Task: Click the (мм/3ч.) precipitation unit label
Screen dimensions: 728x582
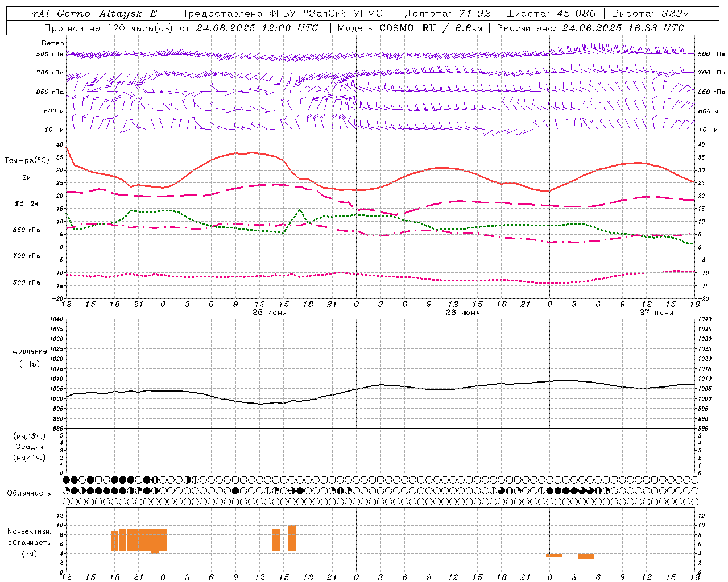Action: click(30, 436)
